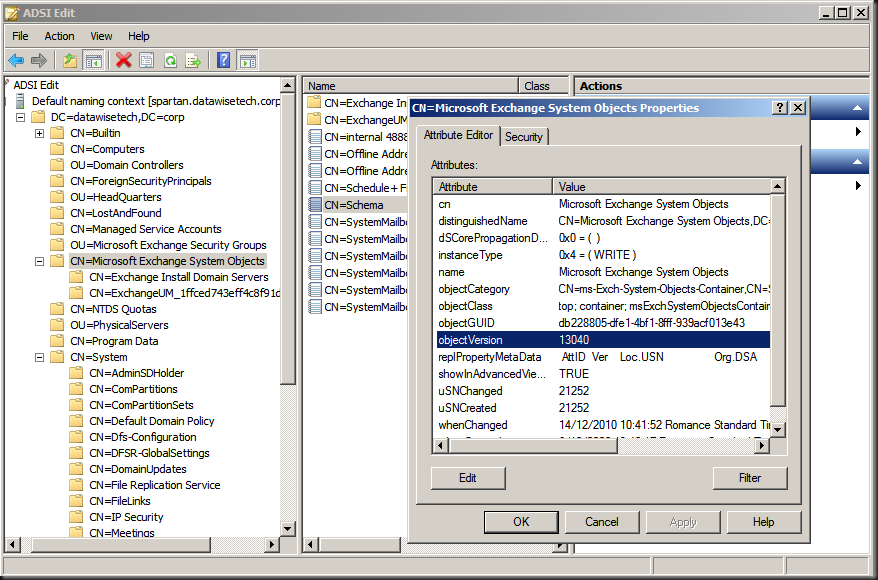
Task: Select CN=Default Domain Policy in the tree
Action: 151,421
